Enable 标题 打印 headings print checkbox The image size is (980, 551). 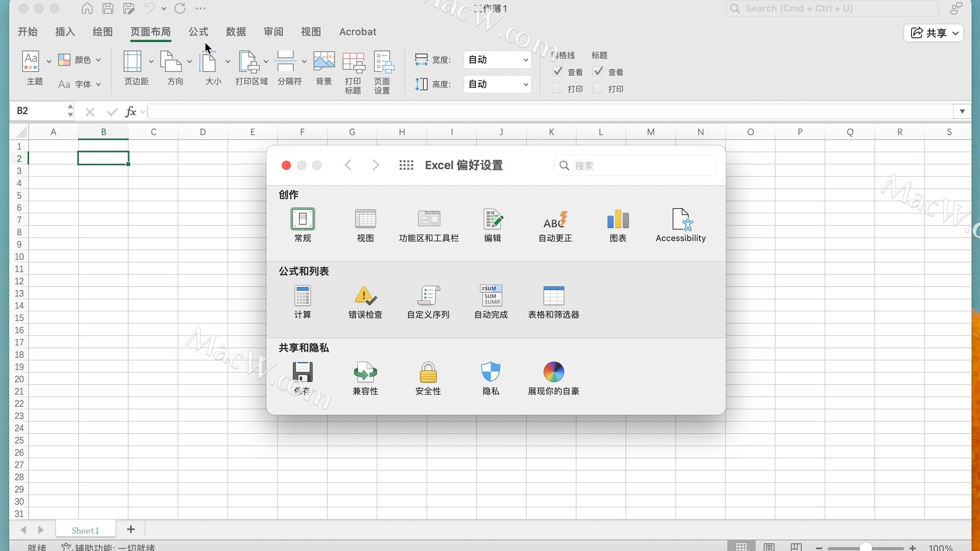pos(598,89)
